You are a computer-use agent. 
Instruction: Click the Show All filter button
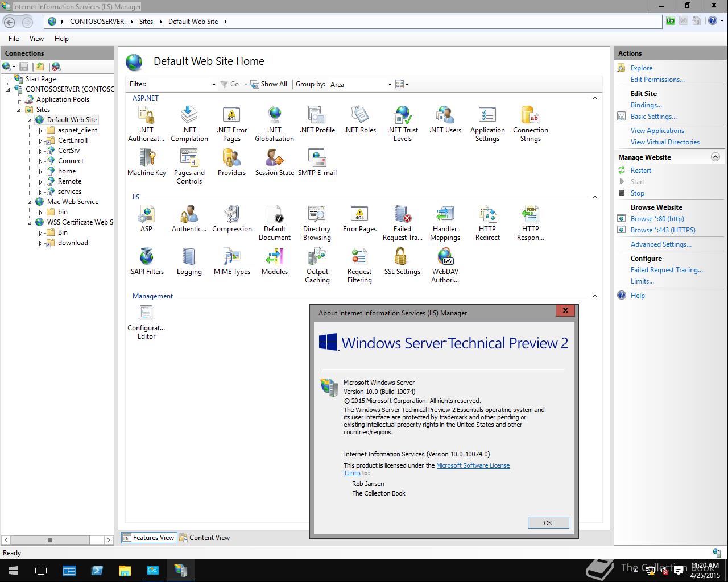coord(269,84)
